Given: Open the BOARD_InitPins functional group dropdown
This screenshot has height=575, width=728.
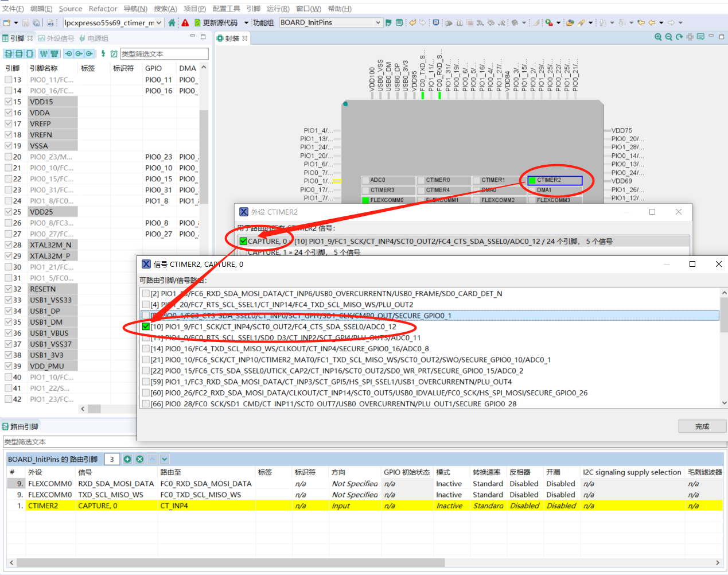Looking at the screenshot, I should point(378,23).
